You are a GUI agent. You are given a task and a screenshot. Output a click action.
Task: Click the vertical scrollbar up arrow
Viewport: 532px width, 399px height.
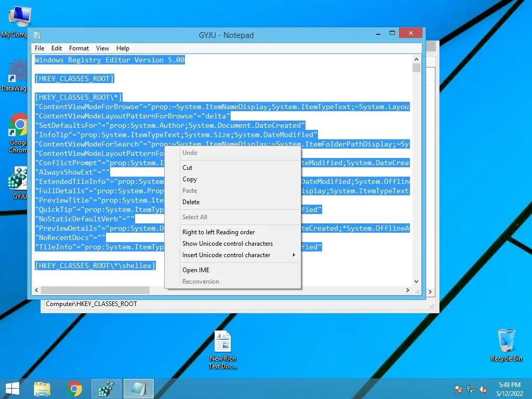click(x=416, y=59)
